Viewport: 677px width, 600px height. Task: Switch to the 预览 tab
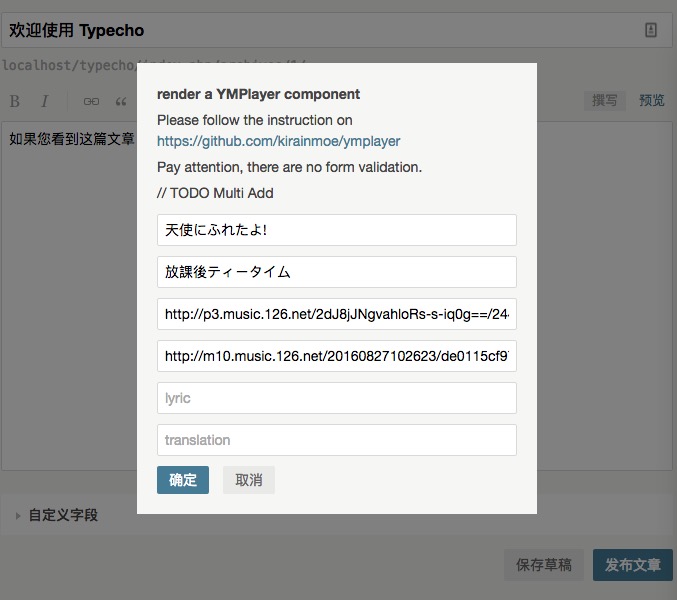point(652,101)
